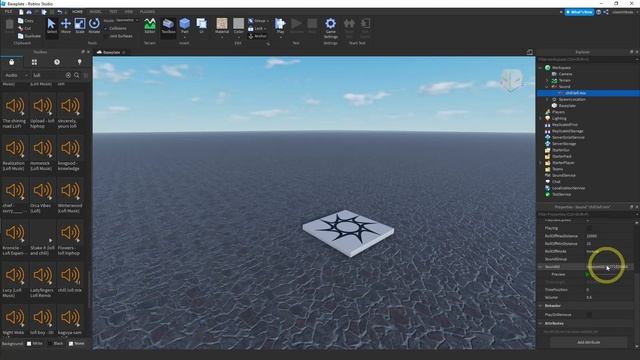Activate the Rotate tool

(94, 26)
